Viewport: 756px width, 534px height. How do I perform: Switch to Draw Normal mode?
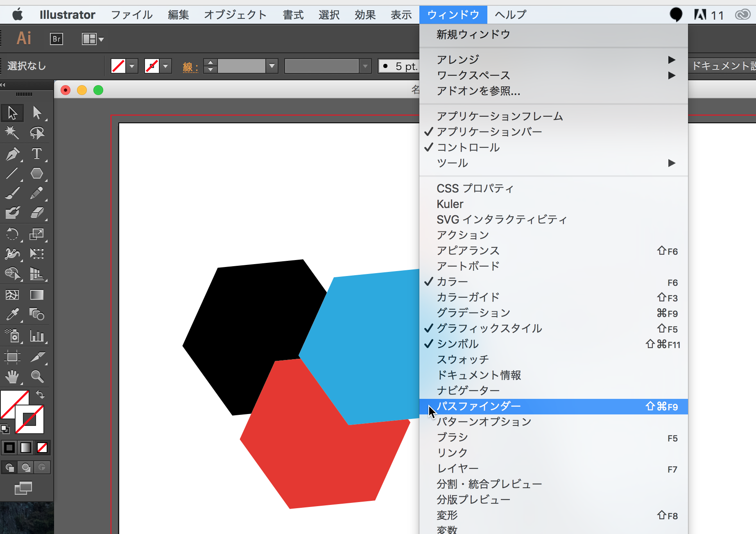tap(9, 467)
